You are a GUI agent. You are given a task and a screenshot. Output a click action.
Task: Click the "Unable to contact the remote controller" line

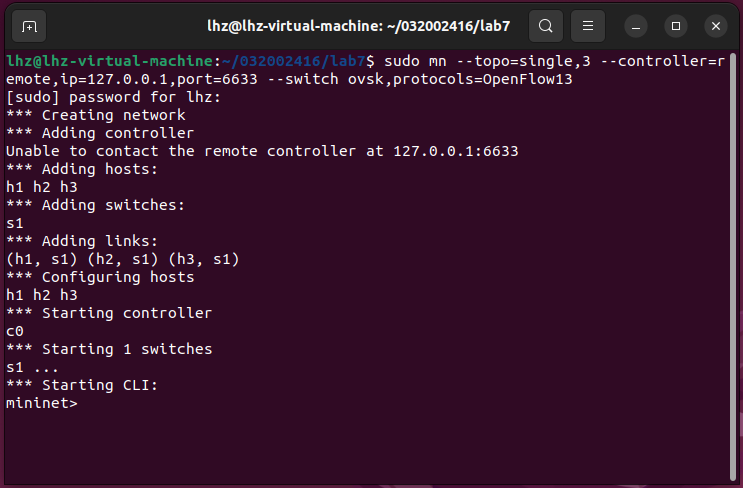pos(262,151)
